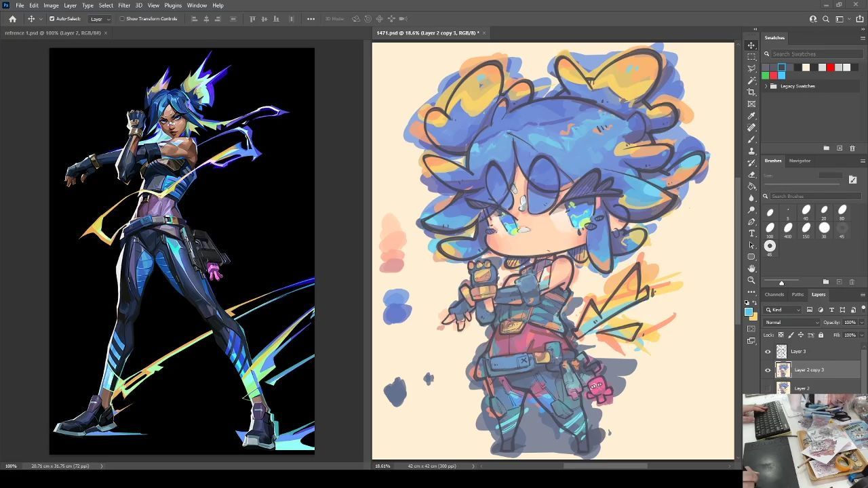
Task: Open the Filter menu
Action: click(124, 5)
